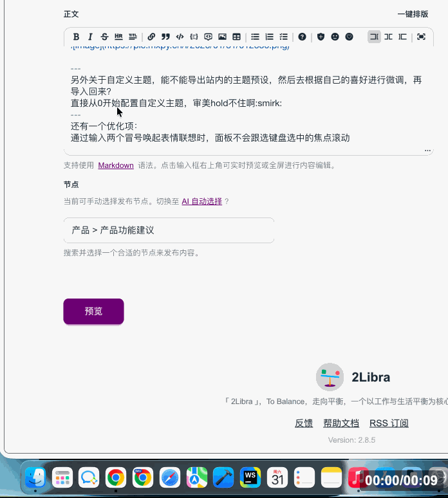448x498 pixels.
Task: Click the strikethrough icon
Action: point(104,37)
